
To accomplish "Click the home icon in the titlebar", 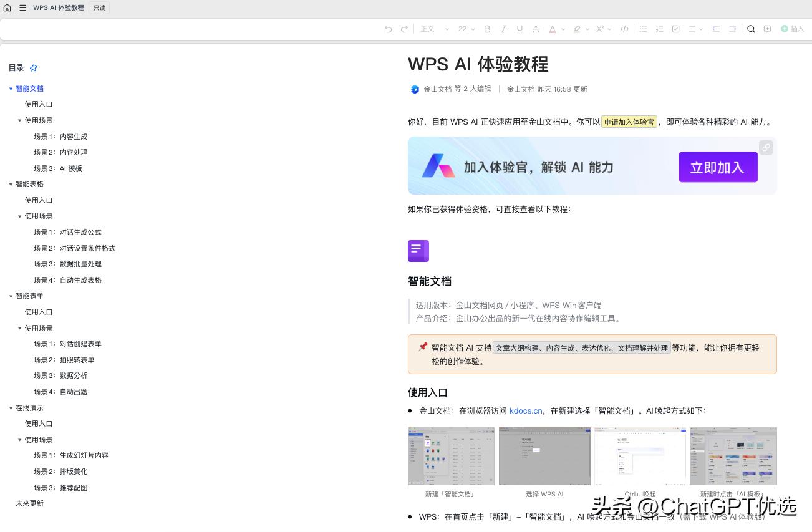I will [7, 7].
